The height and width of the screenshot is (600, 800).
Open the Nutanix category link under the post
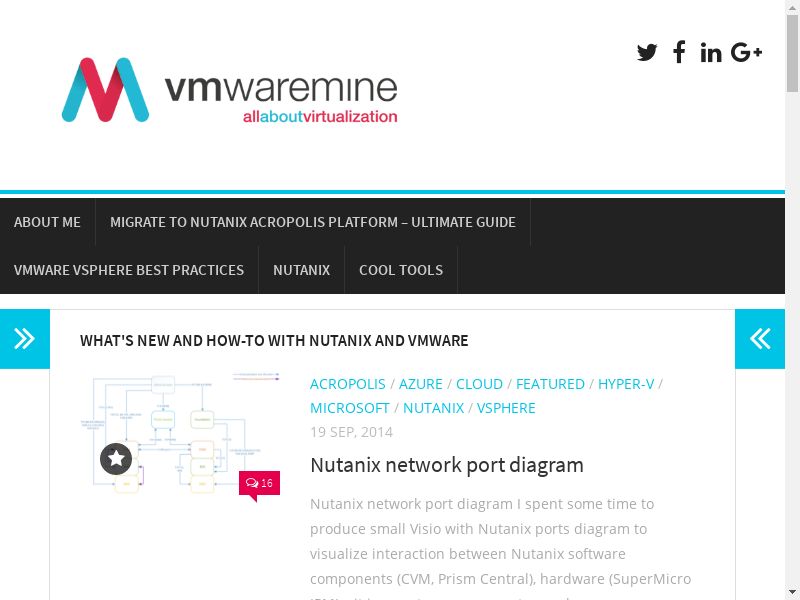tap(433, 408)
